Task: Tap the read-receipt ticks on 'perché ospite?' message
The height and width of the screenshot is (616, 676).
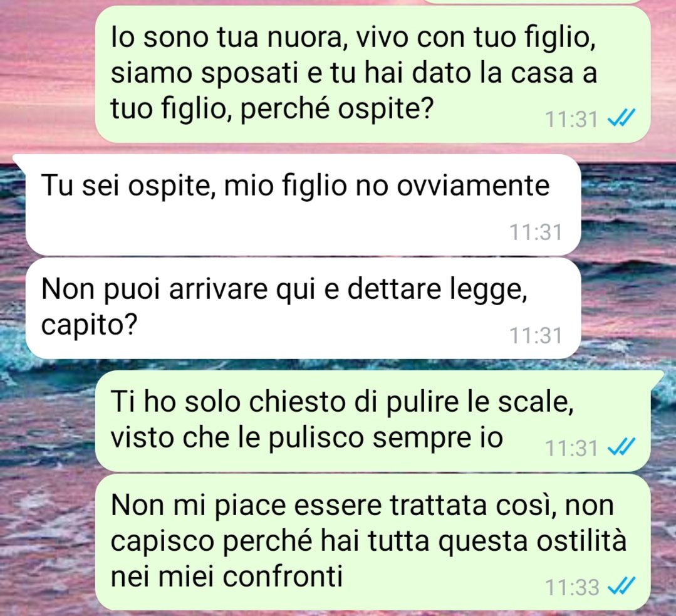Action: pyautogui.click(x=621, y=118)
